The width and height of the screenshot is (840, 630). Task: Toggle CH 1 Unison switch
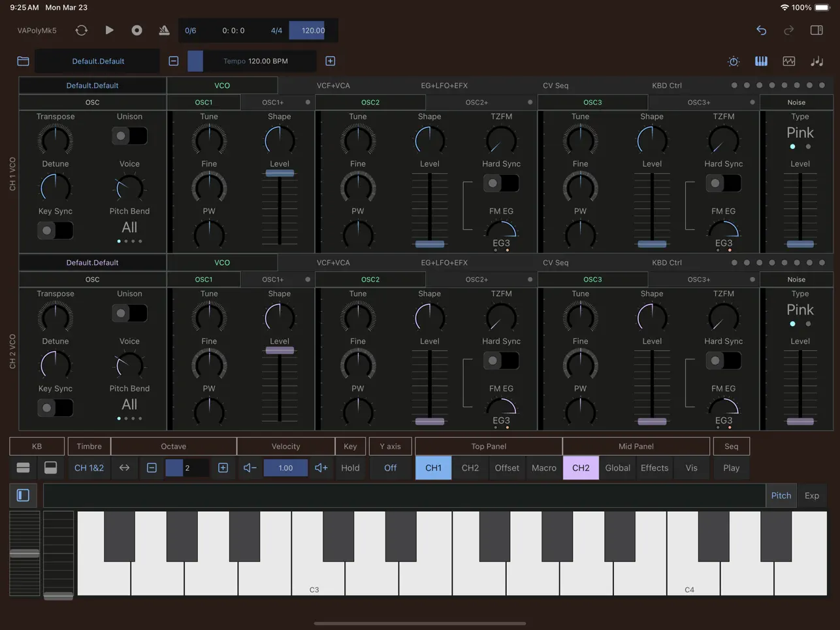click(x=129, y=136)
